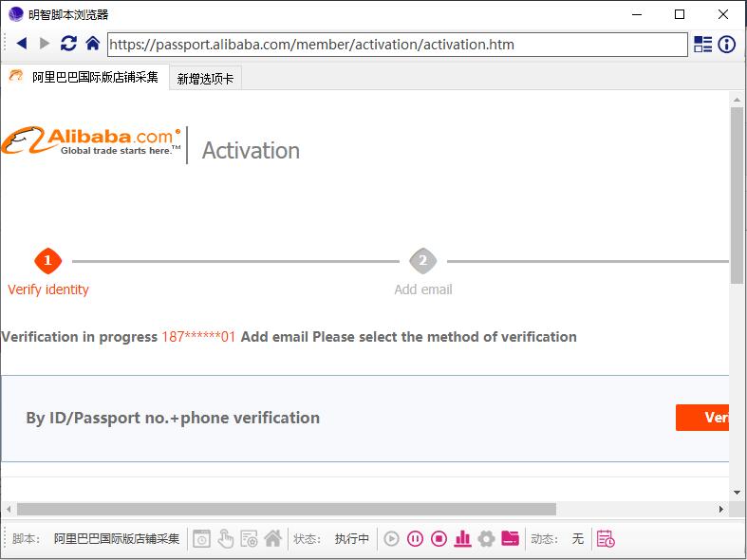Click the Add email step label
This screenshot has height=560, width=747.
(423, 289)
